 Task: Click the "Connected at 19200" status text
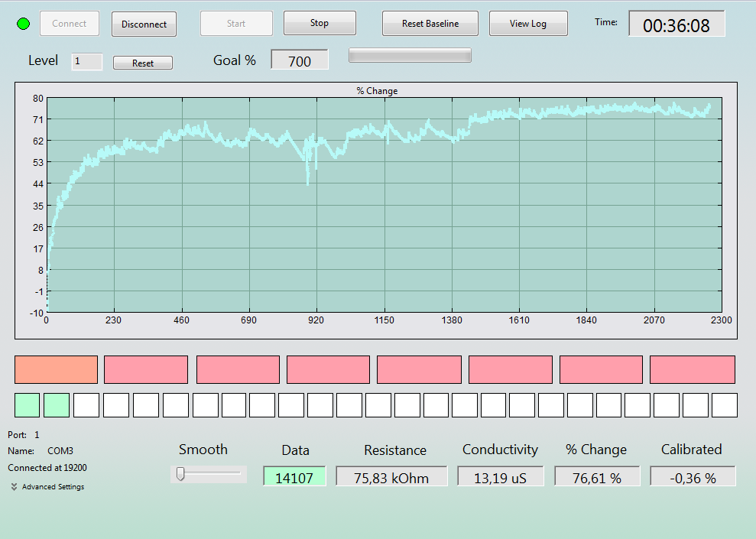47,468
